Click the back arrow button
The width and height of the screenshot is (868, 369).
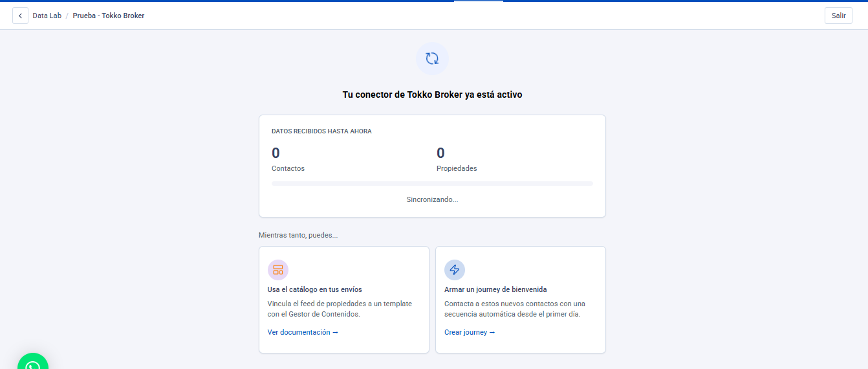pyautogui.click(x=20, y=16)
